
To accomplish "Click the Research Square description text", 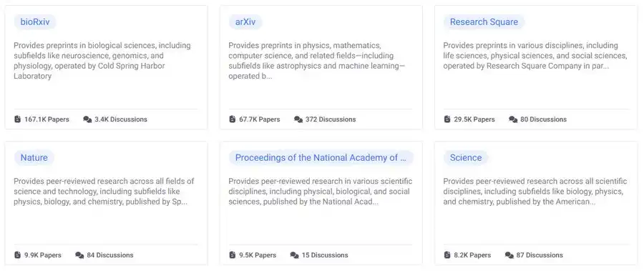I will (x=535, y=56).
